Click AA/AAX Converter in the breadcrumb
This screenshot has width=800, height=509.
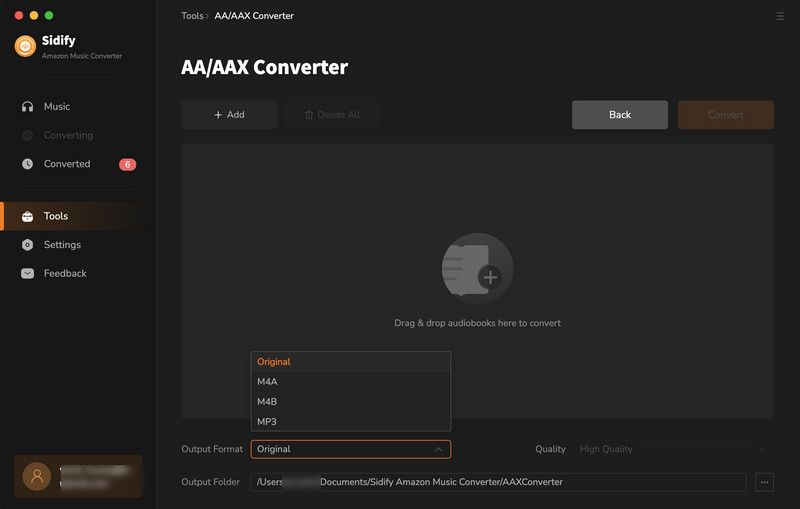[x=254, y=16]
